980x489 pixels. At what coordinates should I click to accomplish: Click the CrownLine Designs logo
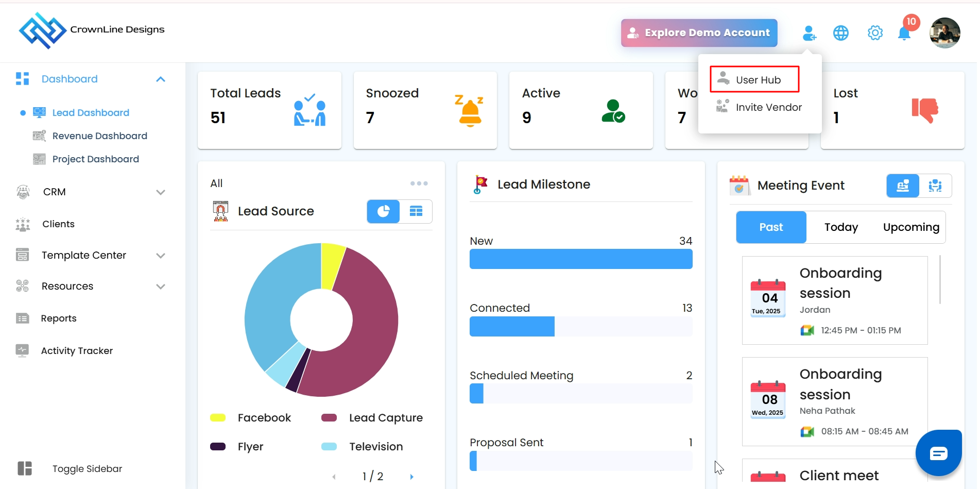click(43, 30)
